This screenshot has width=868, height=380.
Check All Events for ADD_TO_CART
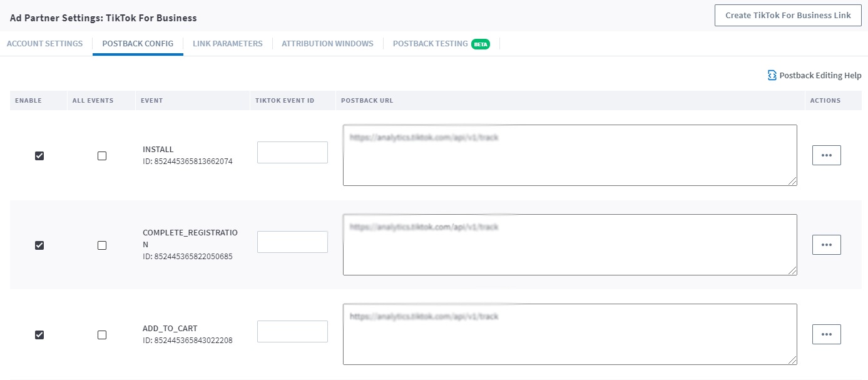(x=102, y=335)
